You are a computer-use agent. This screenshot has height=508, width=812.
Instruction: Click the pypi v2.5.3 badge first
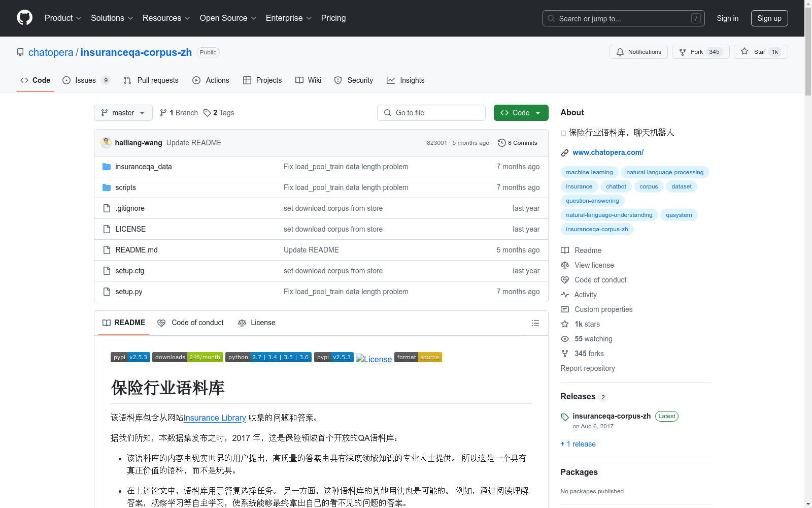[130, 357]
